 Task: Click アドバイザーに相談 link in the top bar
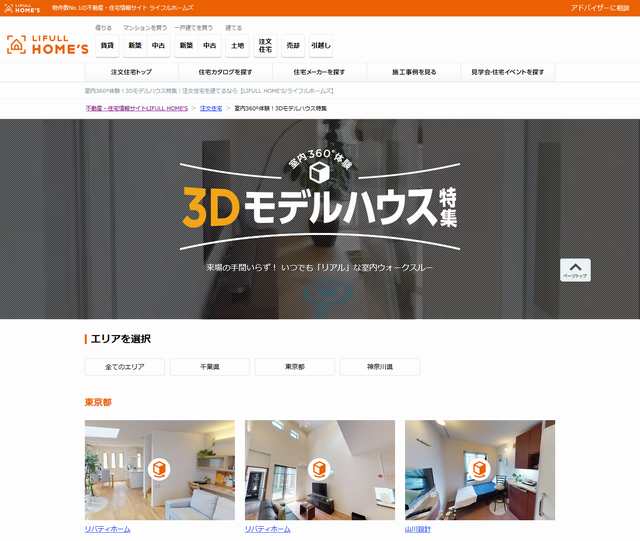[x=600, y=7]
